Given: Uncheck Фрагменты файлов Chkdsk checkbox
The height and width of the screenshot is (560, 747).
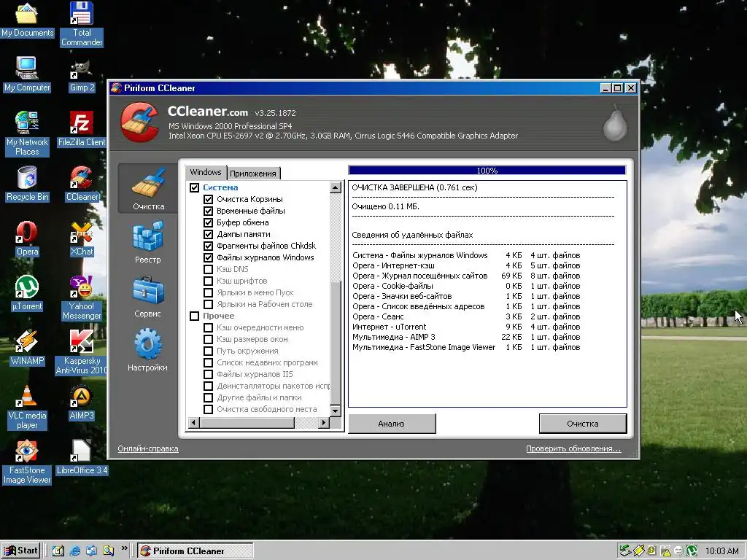Looking at the screenshot, I should [x=208, y=246].
